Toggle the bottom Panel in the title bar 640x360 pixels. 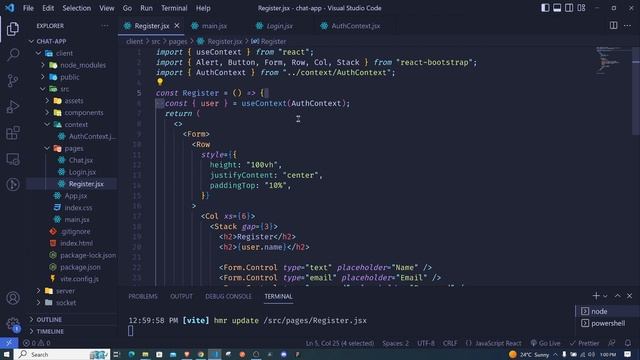click(x=557, y=8)
